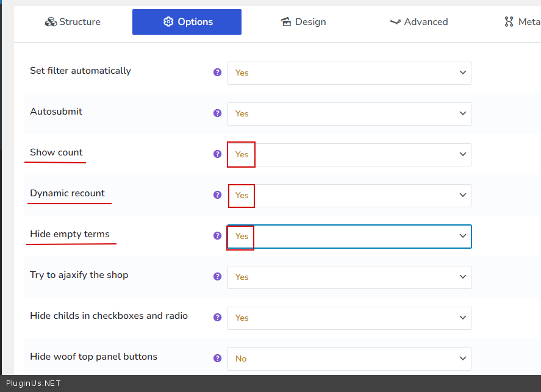
Task: Go to the Advanced tab
Action: pos(418,22)
